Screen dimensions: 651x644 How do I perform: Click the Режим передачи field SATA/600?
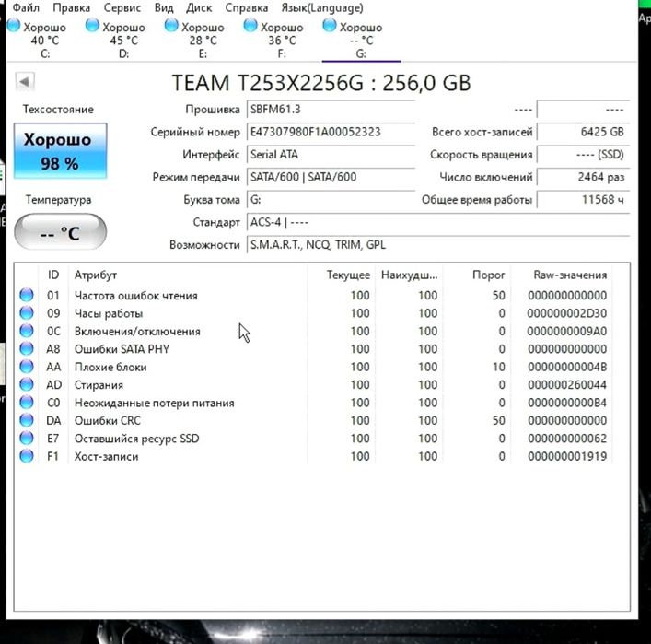331,177
